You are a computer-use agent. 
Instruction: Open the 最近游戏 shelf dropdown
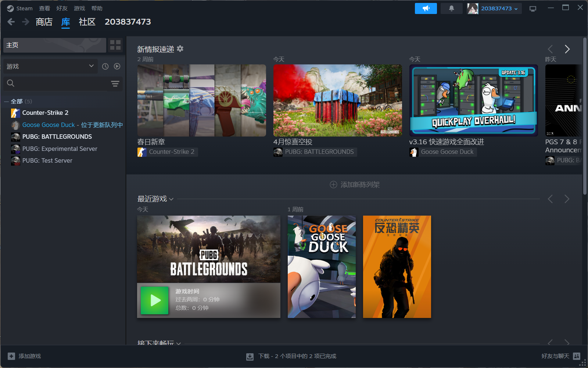coord(171,199)
